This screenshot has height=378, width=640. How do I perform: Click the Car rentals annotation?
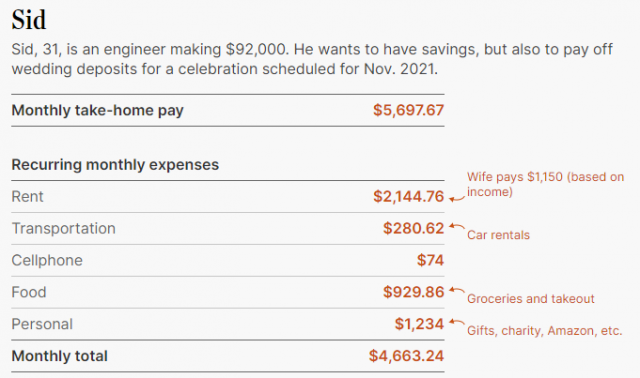498,235
